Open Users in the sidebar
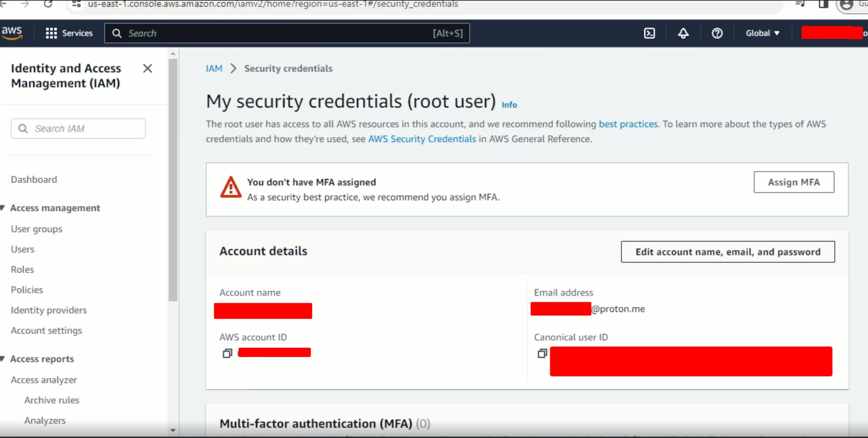The width and height of the screenshot is (868, 438). pos(22,249)
